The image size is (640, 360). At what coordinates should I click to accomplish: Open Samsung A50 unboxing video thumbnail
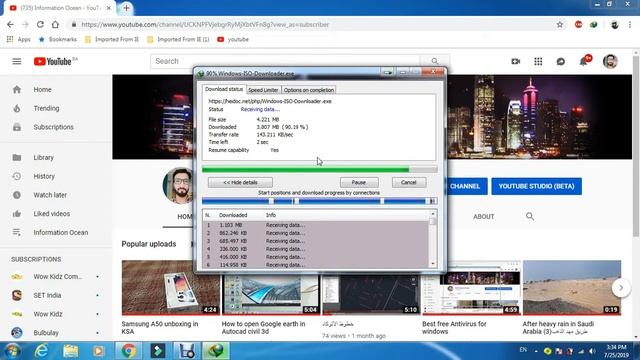171,288
